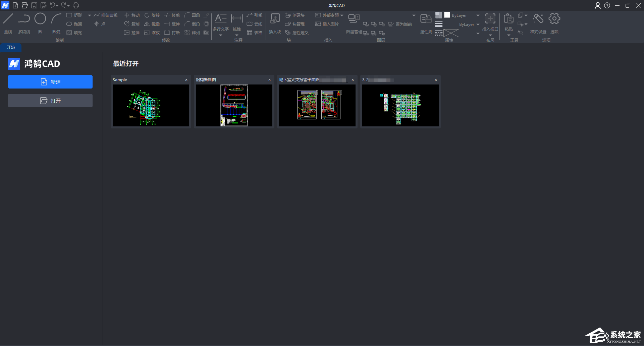The width and height of the screenshot is (644, 346).
Task: Activate the 复制 copy command
Action: pyautogui.click(x=132, y=24)
